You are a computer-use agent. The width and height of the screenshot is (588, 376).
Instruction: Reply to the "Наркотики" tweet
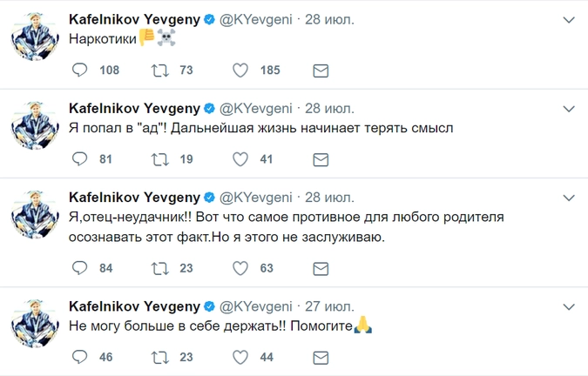(x=79, y=70)
